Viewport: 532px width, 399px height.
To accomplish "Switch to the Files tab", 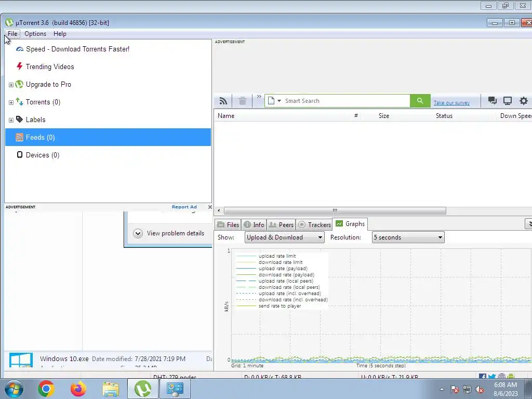I will point(228,224).
